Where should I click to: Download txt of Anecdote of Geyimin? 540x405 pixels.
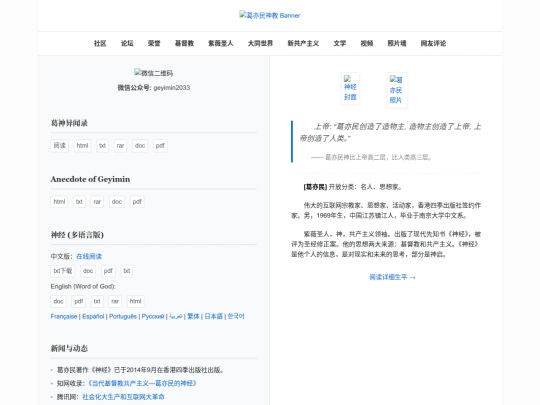point(79,202)
